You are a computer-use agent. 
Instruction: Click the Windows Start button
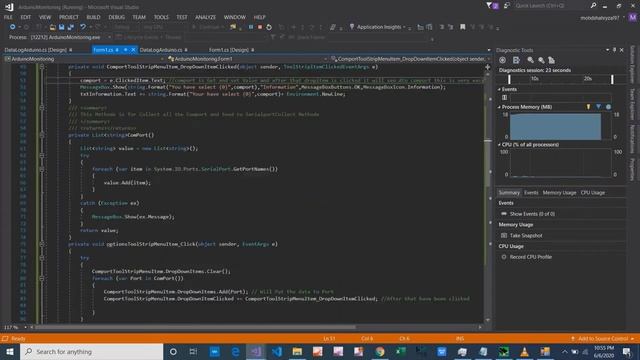point(10,351)
